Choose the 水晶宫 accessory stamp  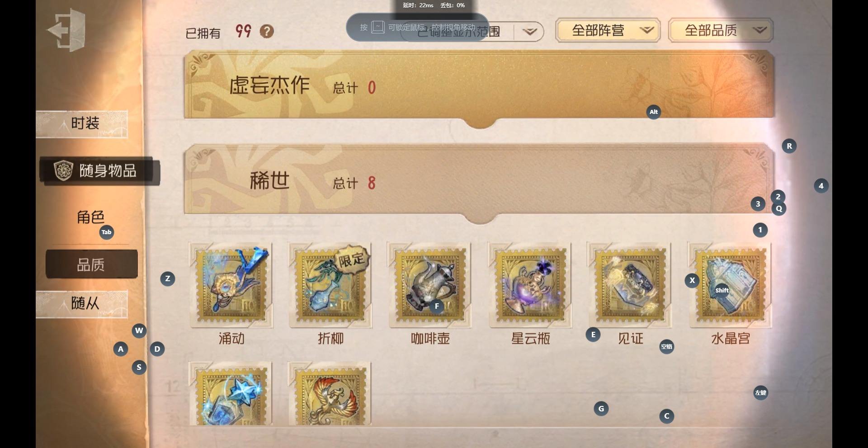730,285
